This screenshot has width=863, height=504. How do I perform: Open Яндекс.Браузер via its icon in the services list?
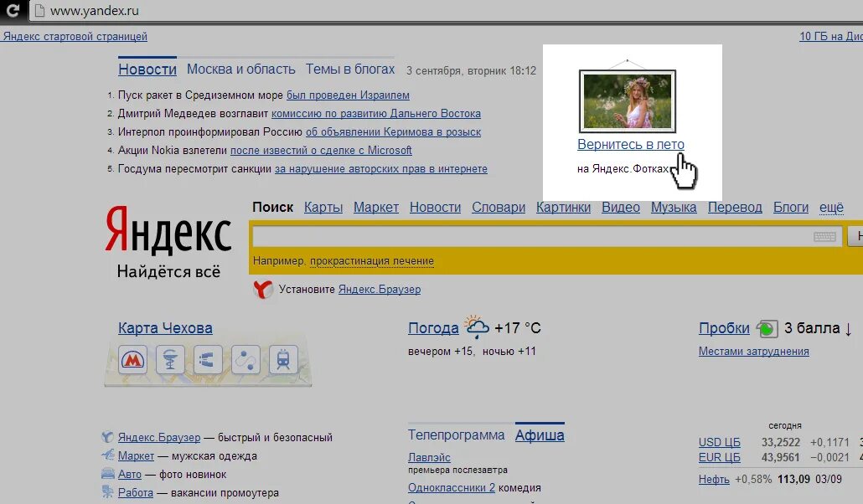click(107, 436)
